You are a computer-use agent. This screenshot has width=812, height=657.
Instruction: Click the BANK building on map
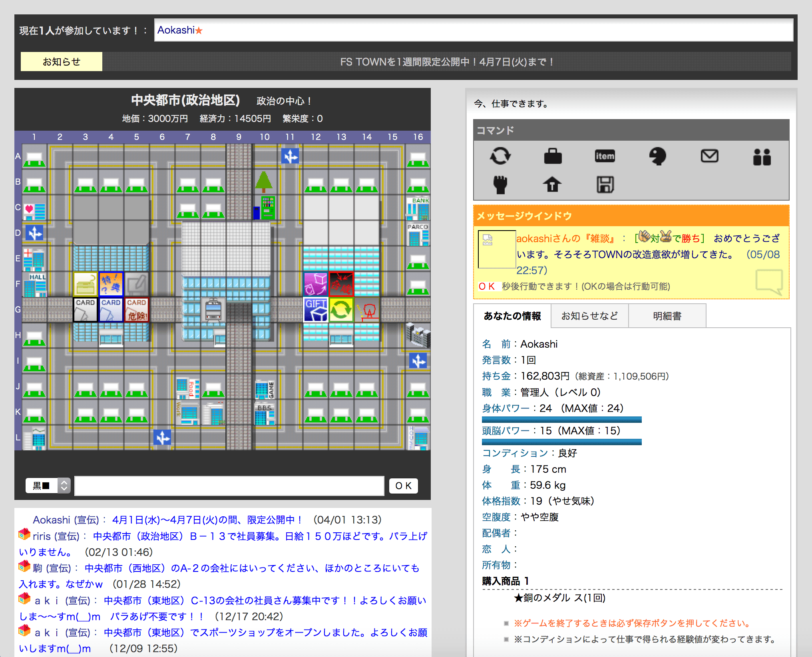click(x=418, y=208)
